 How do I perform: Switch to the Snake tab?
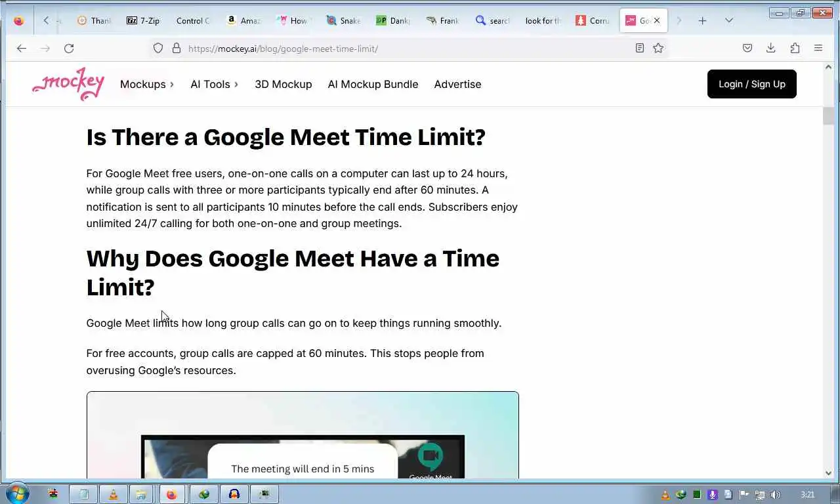343,20
